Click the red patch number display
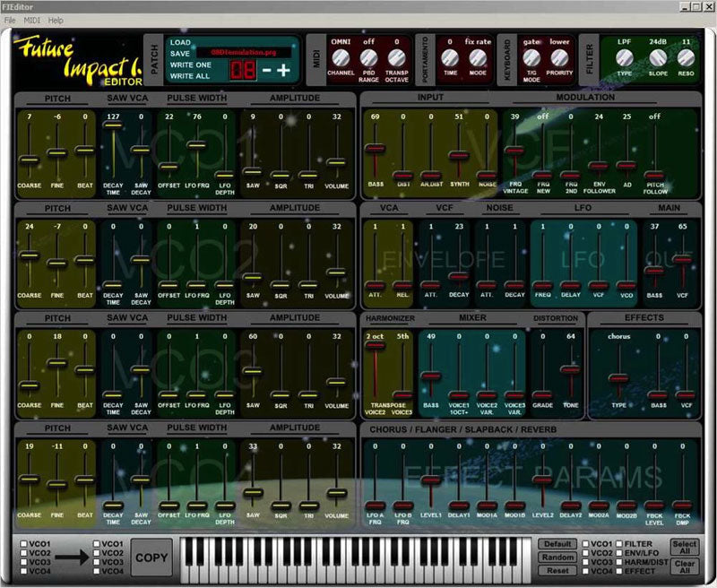717x588 pixels. tap(242, 71)
